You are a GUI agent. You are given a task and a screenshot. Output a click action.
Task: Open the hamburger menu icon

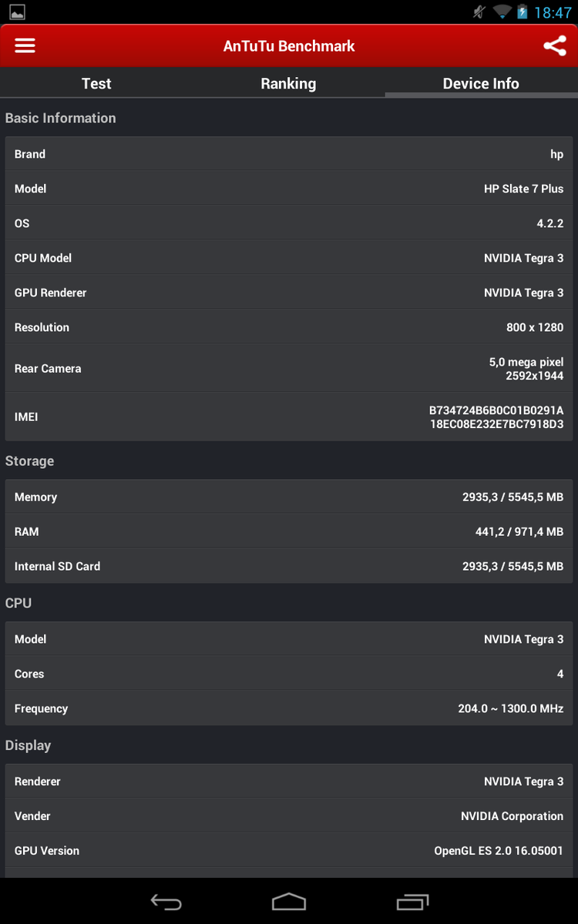(25, 45)
